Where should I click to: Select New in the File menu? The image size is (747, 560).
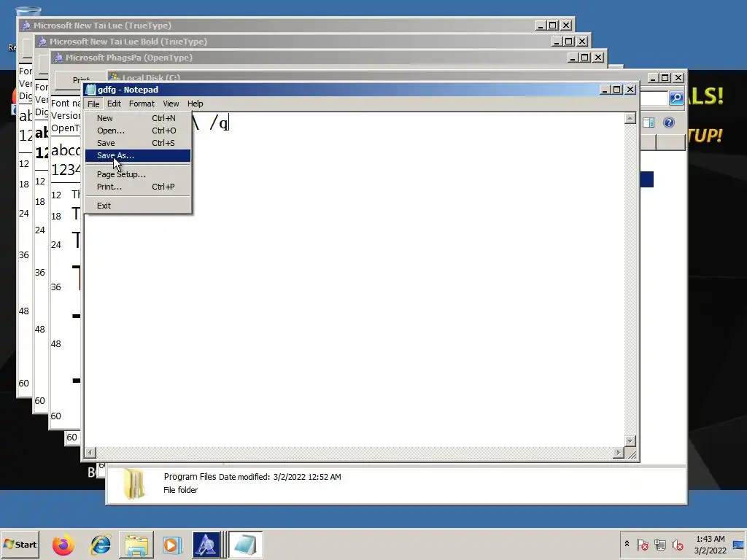(138, 118)
